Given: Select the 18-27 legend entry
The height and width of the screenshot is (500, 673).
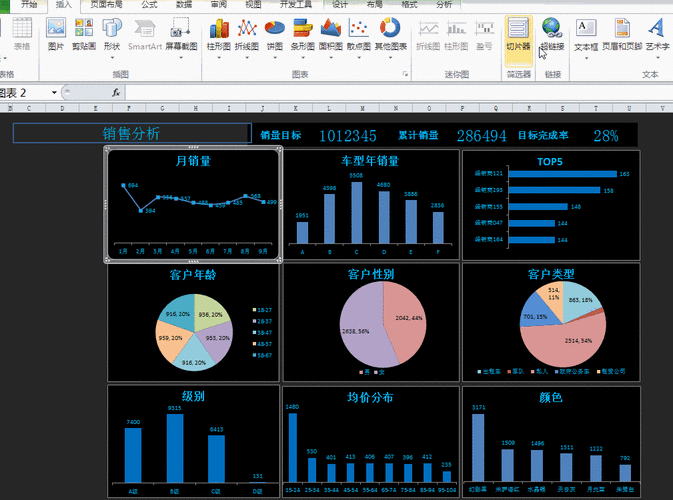Looking at the screenshot, I should pos(262,310).
